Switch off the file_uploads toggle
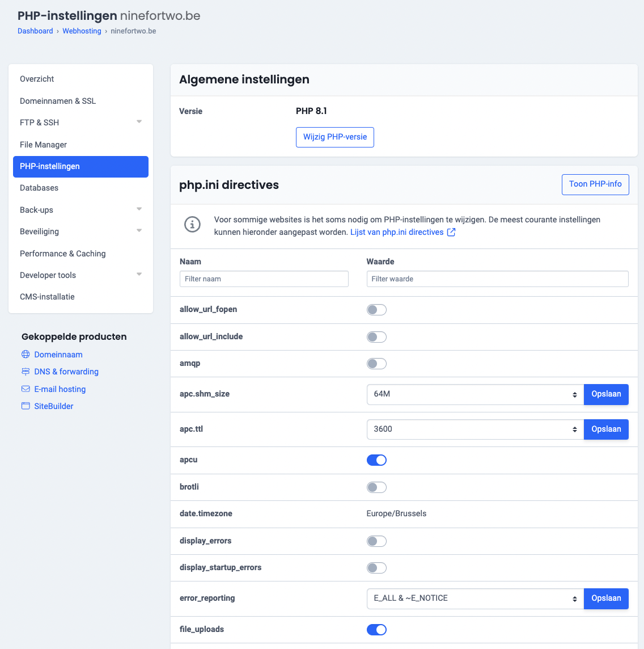 (376, 630)
